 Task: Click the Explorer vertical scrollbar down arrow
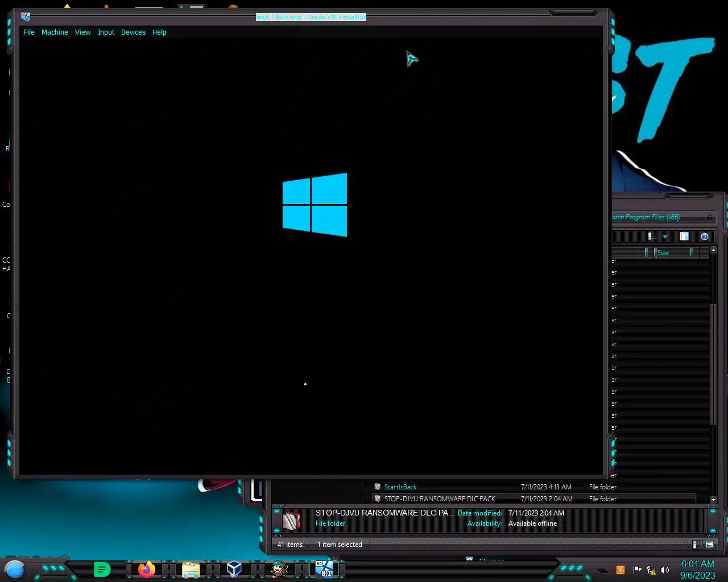[713, 500]
